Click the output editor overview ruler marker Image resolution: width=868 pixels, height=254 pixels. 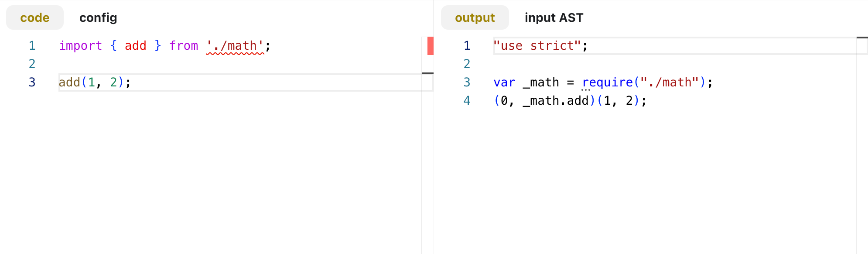coord(862,38)
